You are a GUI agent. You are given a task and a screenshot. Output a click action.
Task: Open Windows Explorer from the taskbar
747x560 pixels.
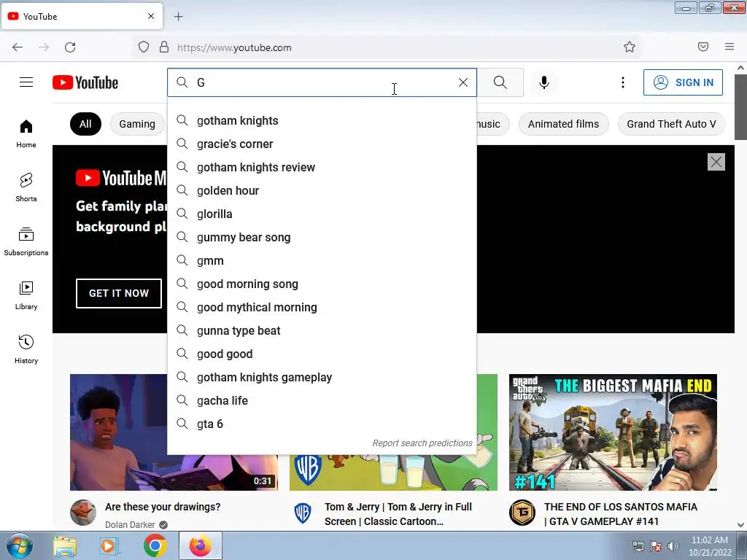65,546
